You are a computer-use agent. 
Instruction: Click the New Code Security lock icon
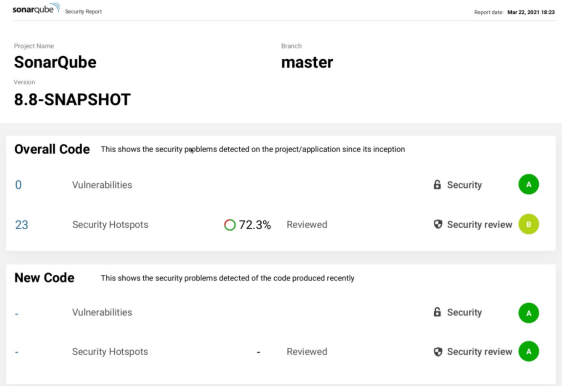437,312
